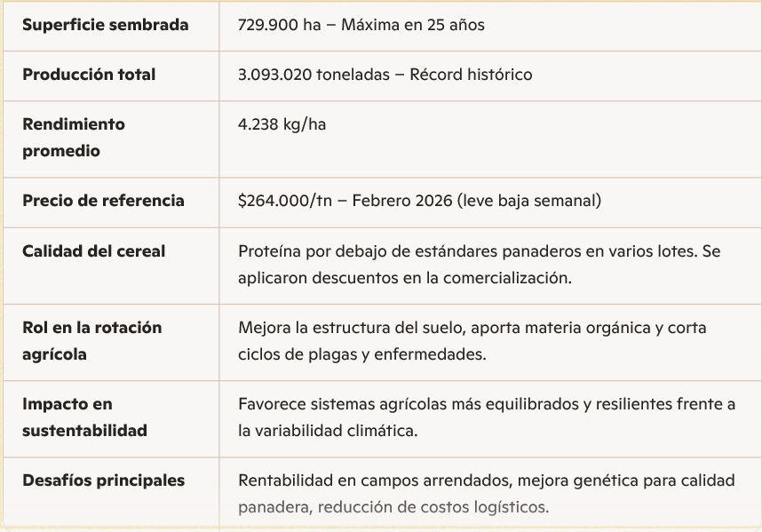
Task: Select the 729.900 ha value
Action: click(x=279, y=25)
